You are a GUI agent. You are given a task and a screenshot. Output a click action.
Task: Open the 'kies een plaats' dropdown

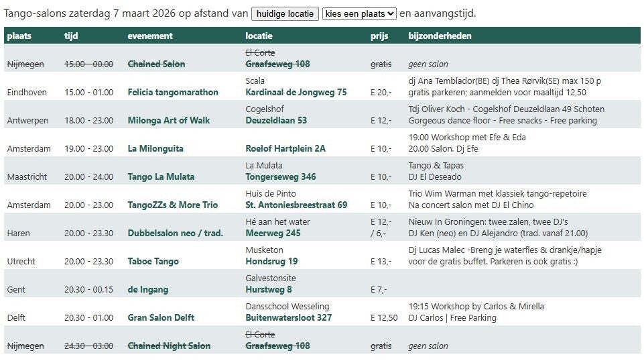coord(359,13)
